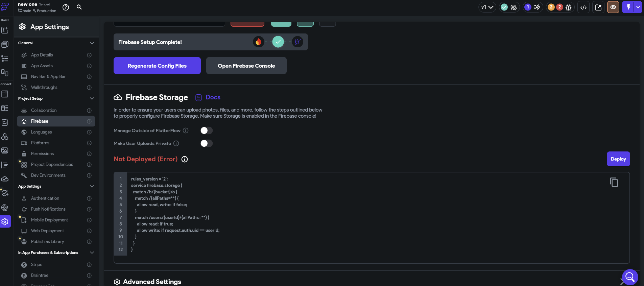Toggle Manage Outside of FlutterFlow switch
Viewport: 644px width, 286px height.
(206, 130)
